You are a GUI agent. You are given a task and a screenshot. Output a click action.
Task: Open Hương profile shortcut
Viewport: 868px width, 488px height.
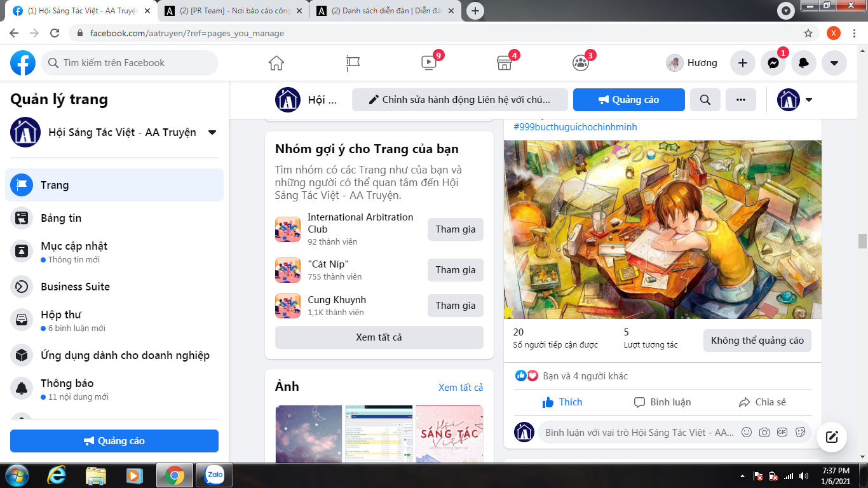tap(692, 63)
